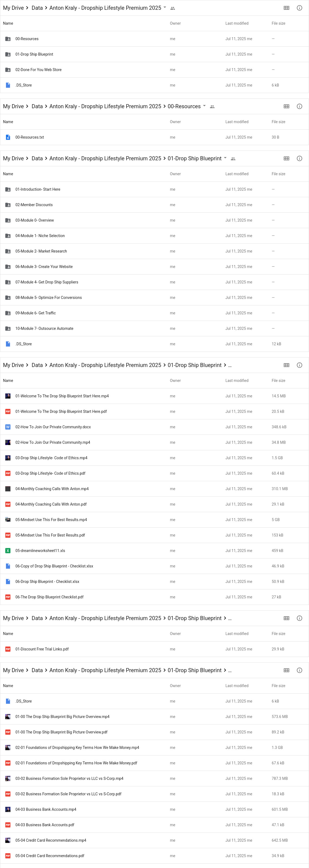The height and width of the screenshot is (868, 309).
Task: Expand the truncated '...' breadcrumb above 01-Discount Free Trial Links.pdf
Action: [230, 618]
